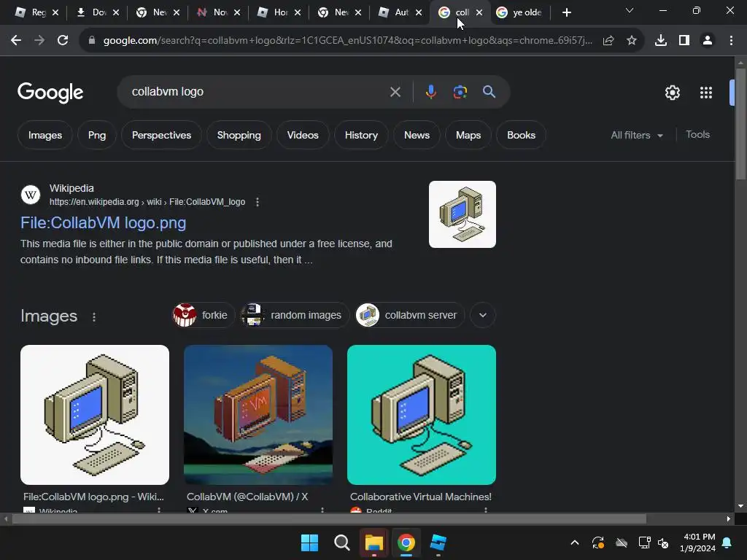Open the volume muted tray icon
Image resolution: width=747 pixels, height=560 pixels.
662,542
